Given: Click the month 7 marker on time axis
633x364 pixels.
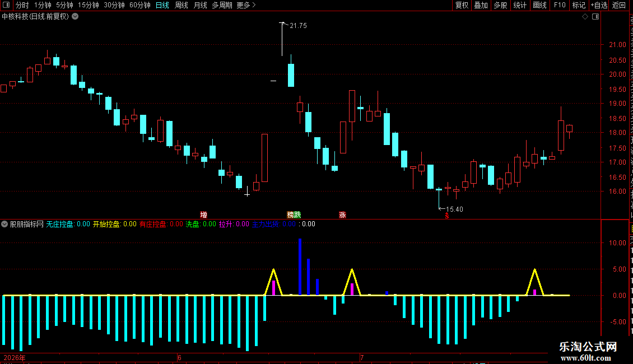Looking at the screenshot, I should point(362,357).
